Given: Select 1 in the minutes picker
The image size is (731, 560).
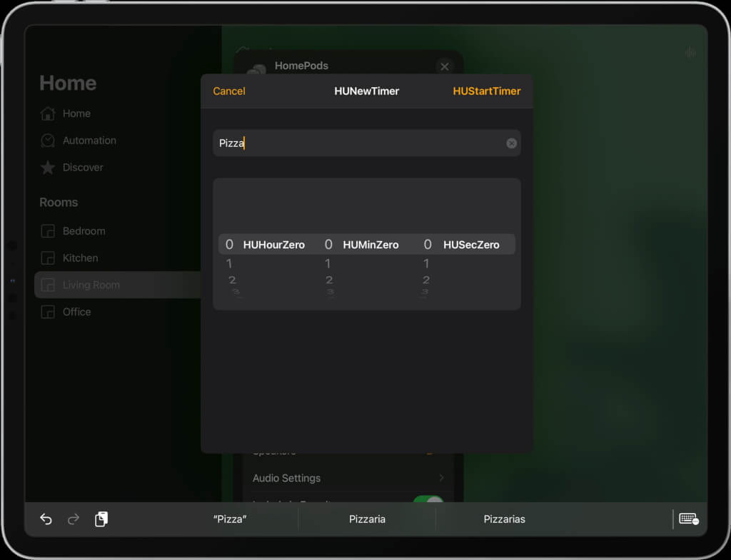Looking at the screenshot, I should coord(328,264).
